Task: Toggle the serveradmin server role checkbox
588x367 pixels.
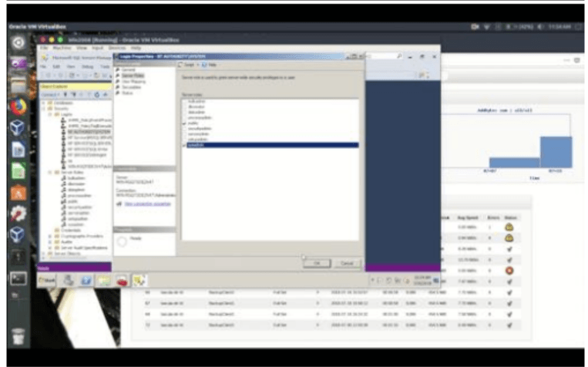Action: [x=184, y=134]
